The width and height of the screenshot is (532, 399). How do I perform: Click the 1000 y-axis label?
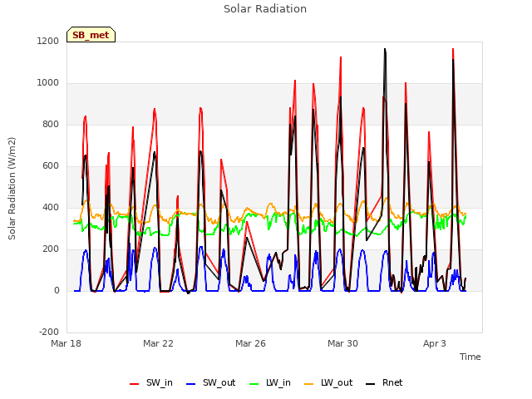pos(48,83)
